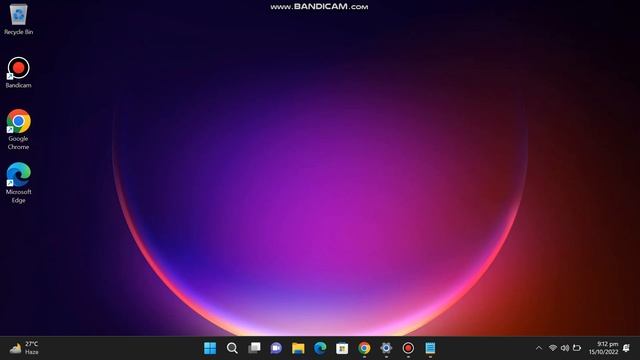
Task: Expand the hidden system tray icons chevron
Action: pos(539,348)
